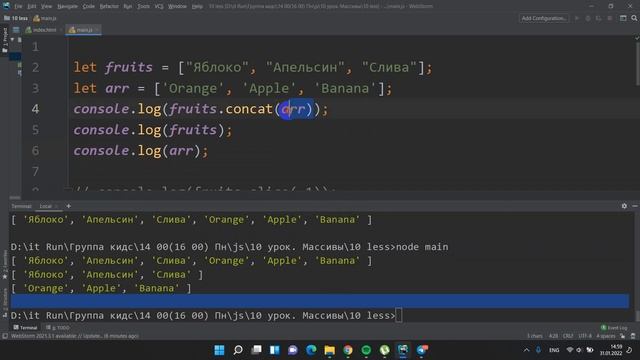Close the Local terminal session tab
The image size is (640, 360).
[57, 206]
